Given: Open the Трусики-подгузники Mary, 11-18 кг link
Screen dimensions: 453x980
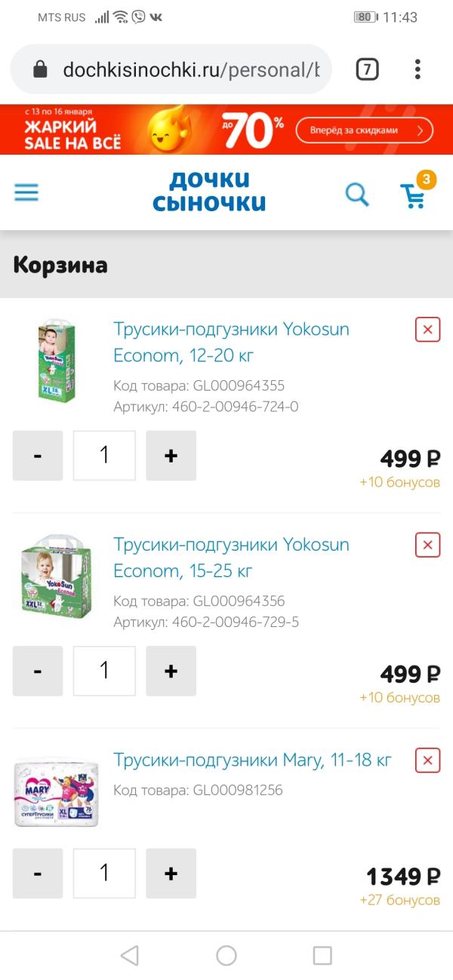Looking at the screenshot, I should pos(252,760).
